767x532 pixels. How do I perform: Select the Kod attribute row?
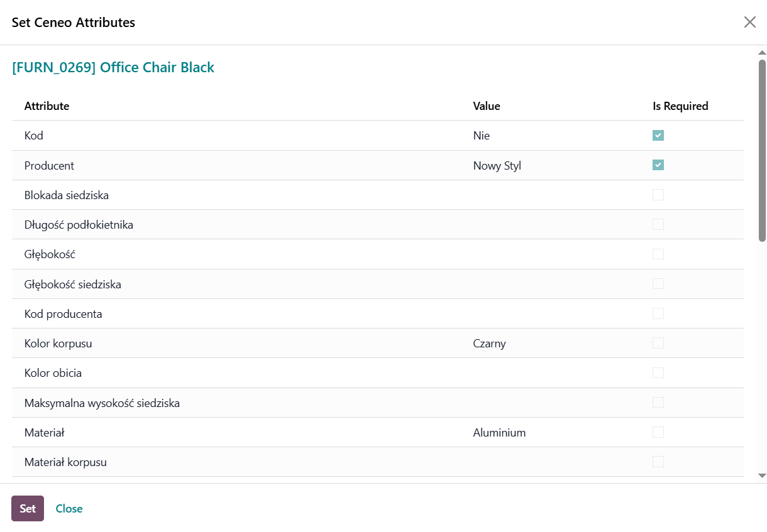(x=378, y=136)
